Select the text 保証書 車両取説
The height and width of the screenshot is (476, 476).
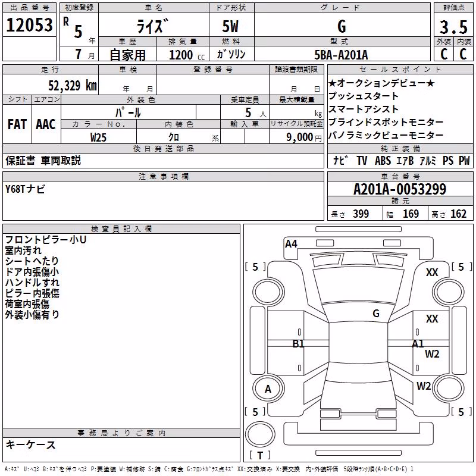pyautogui.click(x=43, y=160)
